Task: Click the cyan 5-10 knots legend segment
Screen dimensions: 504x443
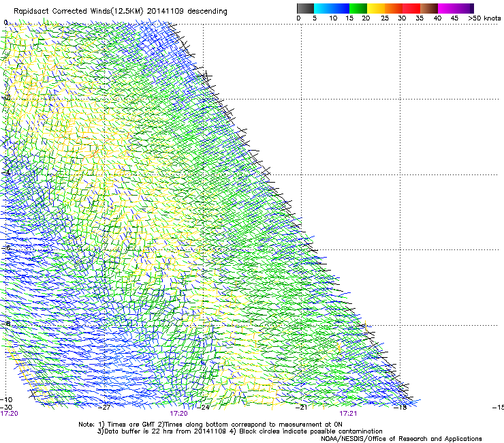Action: pos(323,8)
